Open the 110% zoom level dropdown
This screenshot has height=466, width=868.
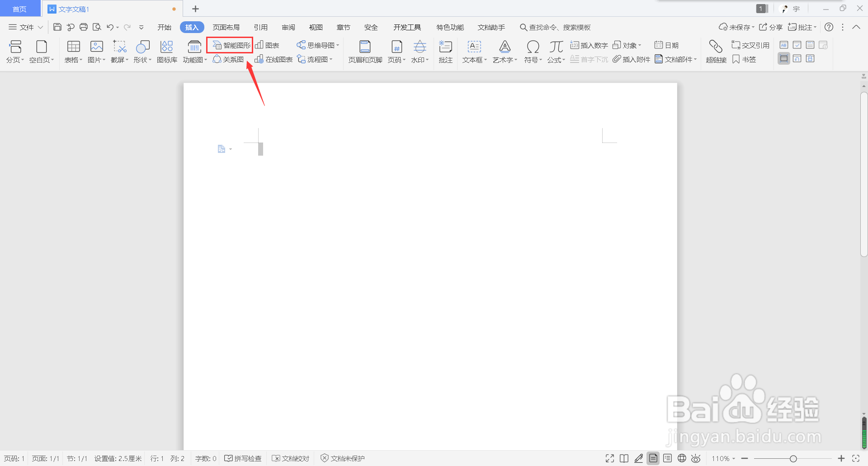point(723,458)
